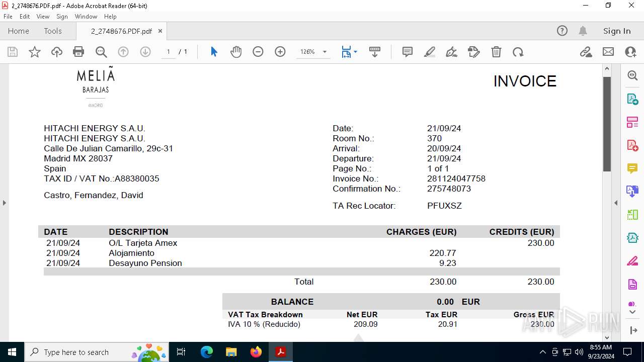Open Create PDF tool in right panel

(632, 145)
